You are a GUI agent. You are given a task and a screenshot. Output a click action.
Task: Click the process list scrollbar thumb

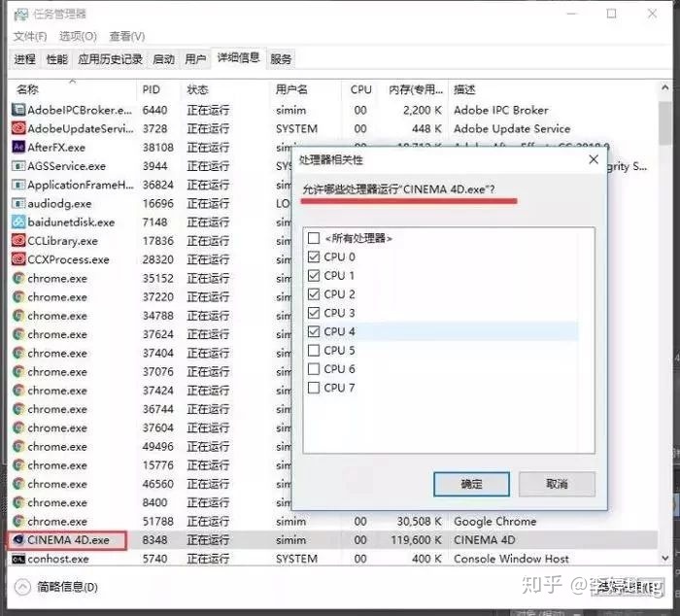[x=664, y=123]
